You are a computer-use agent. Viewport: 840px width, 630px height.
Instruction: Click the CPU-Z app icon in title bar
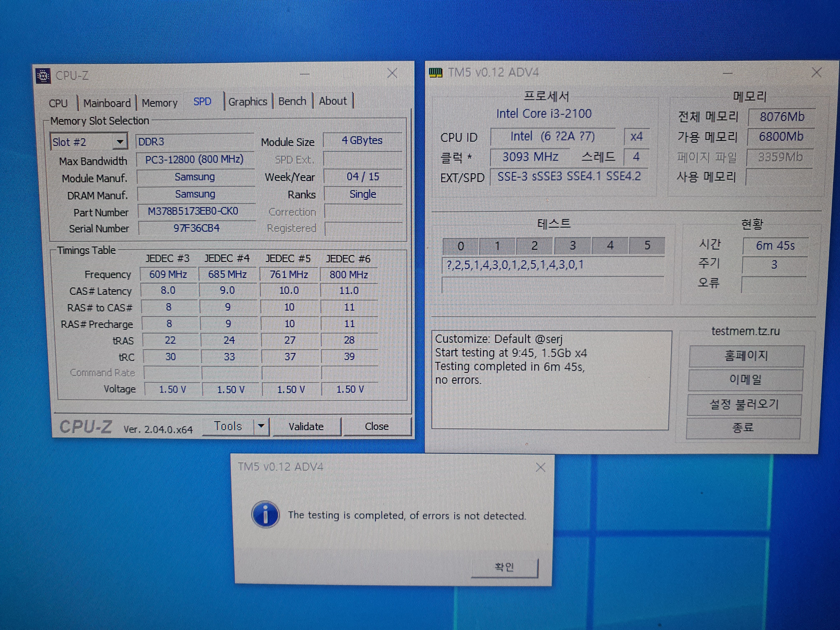43,76
